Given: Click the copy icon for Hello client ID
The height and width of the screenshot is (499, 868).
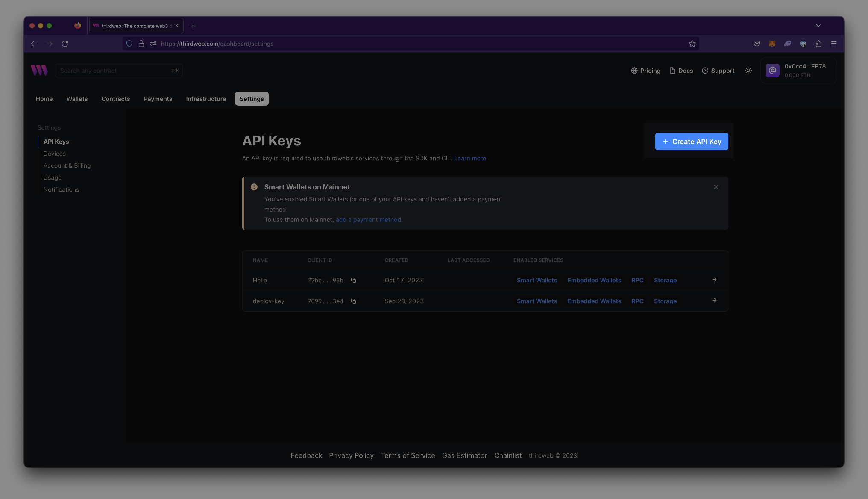Looking at the screenshot, I should pyautogui.click(x=354, y=281).
